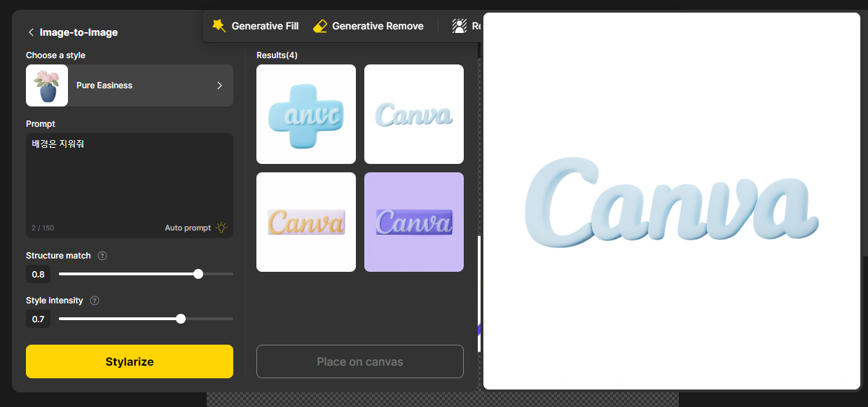Click the Style intensity value 0.7 box
The image size is (868, 407).
pyautogui.click(x=38, y=319)
